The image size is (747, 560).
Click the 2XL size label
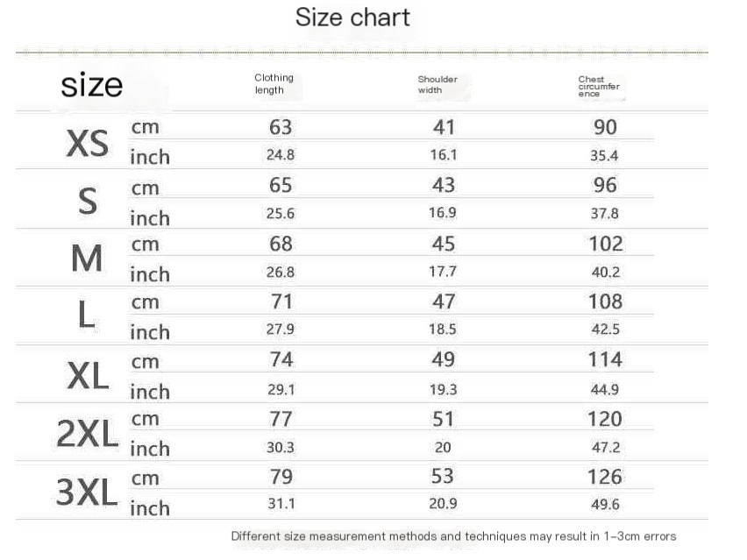(x=87, y=434)
